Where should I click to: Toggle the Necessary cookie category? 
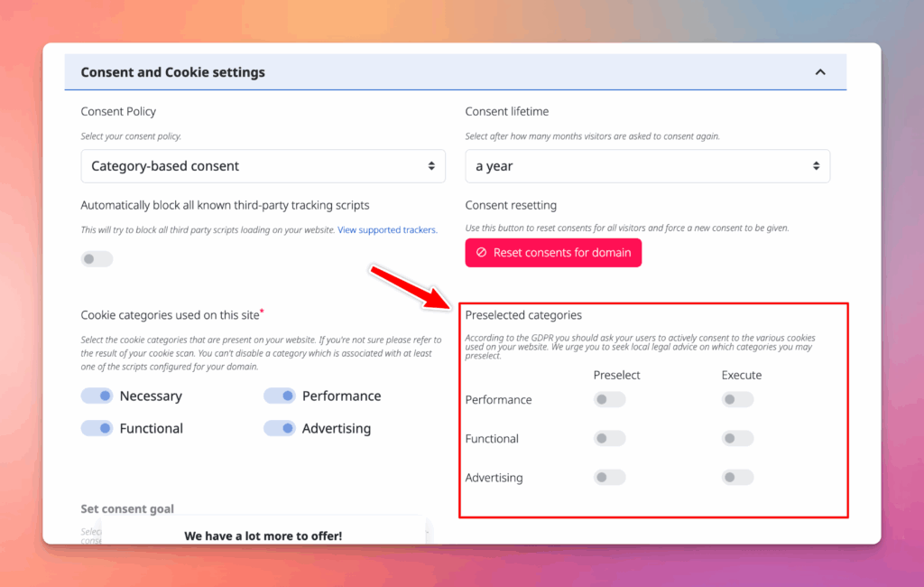(97, 396)
